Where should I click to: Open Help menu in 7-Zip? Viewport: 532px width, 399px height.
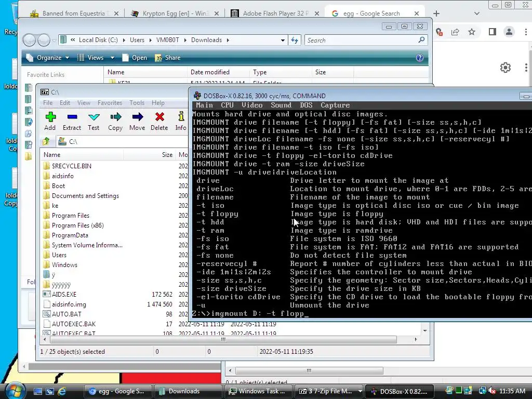158,102
